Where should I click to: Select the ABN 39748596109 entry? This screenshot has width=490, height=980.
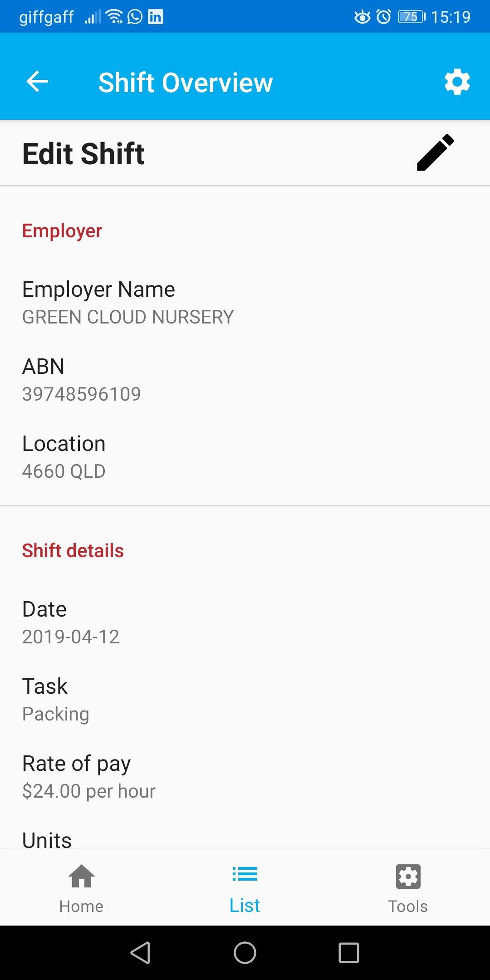pyautogui.click(x=82, y=380)
